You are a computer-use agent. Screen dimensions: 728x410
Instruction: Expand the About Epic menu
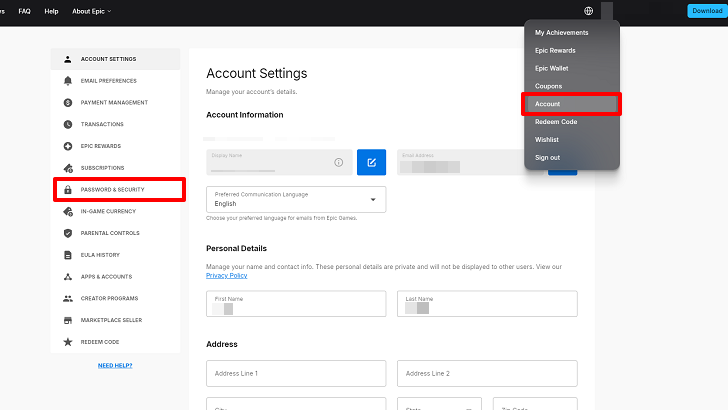[91, 11]
